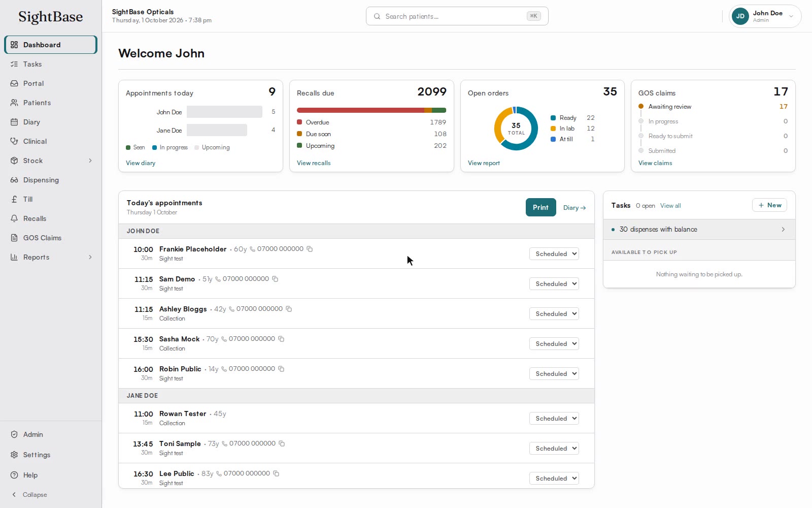Open the View report link
Screen dimensions: 812x508
tap(484, 163)
